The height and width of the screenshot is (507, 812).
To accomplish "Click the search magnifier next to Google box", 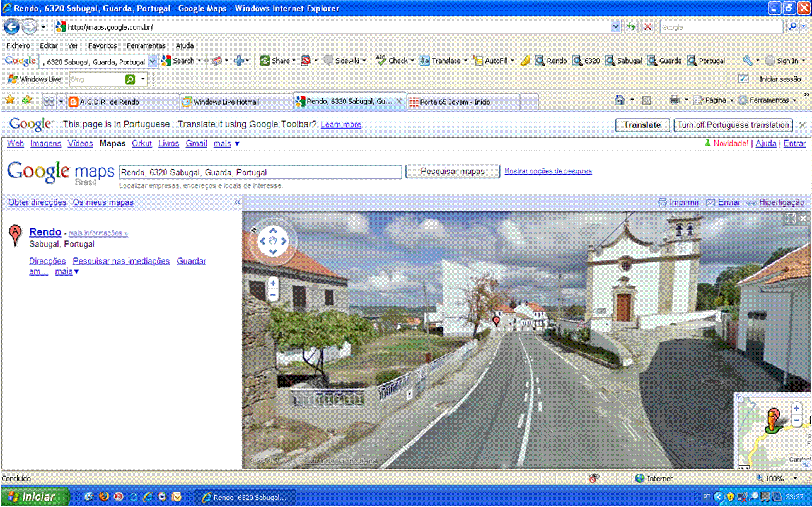I will [793, 27].
